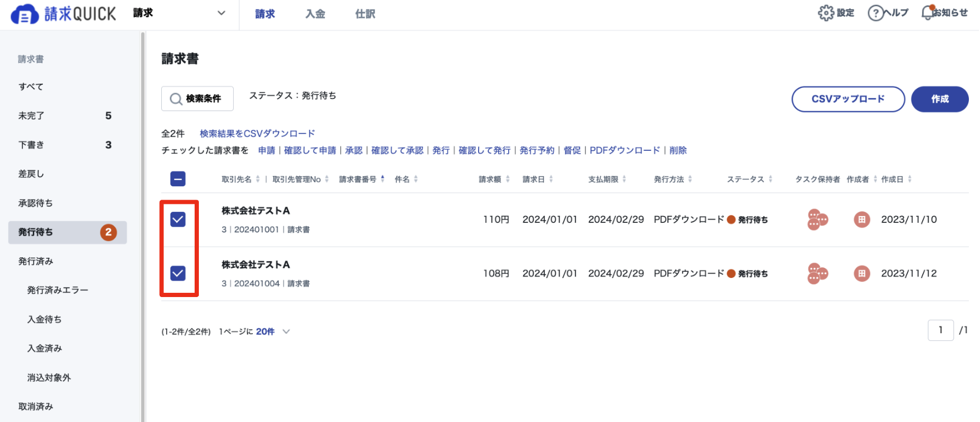This screenshot has height=422, width=980.
Task: Sort by 作成者 column arrows
Action: click(875, 179)
